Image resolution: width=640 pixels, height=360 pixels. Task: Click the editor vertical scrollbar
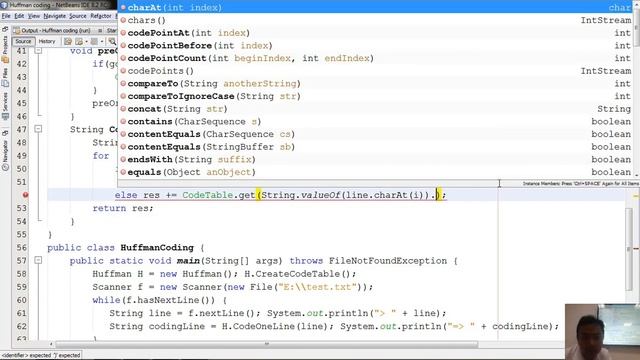pos(629,249)
